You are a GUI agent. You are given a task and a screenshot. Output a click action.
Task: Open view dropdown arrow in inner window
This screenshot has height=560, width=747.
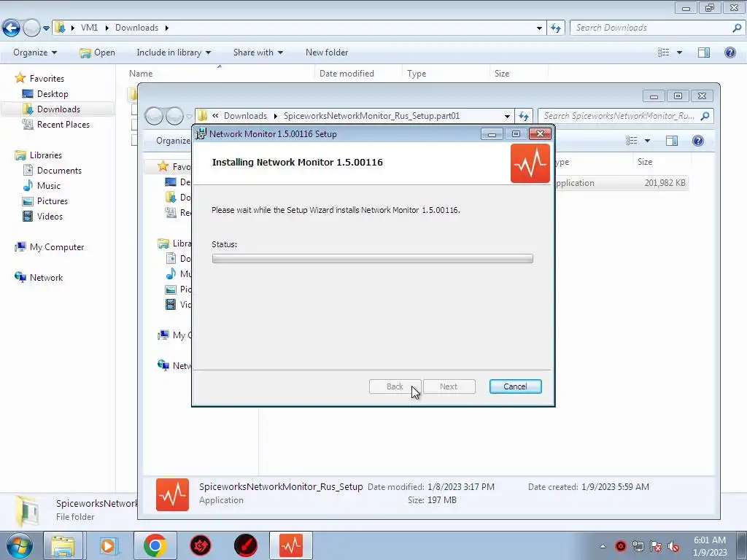click(x=647, y=141)
